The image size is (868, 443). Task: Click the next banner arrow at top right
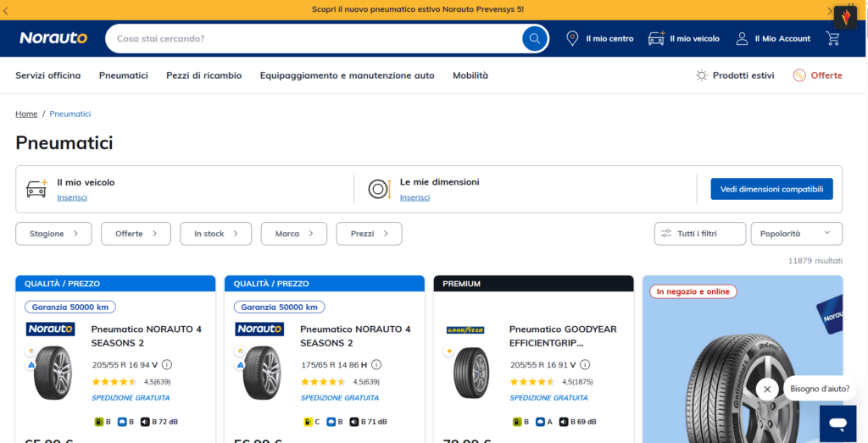[829, 10]
